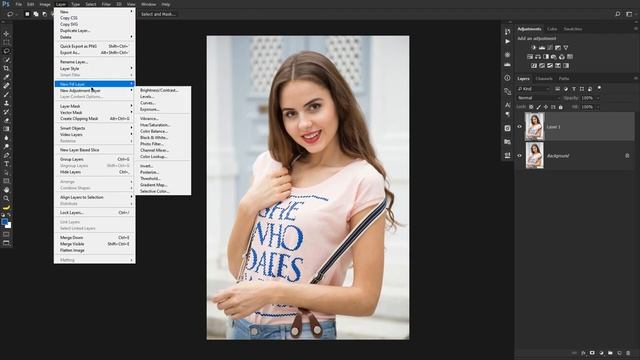This screenshot has height=360, width=640.
Task: Open the Filter menu
Action: 106,4
